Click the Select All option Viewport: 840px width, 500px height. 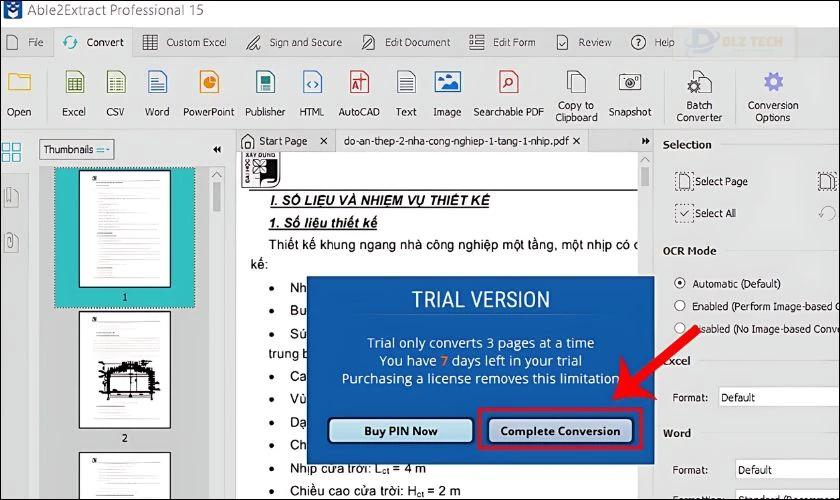pyautogui.click(x=706, y=213)
